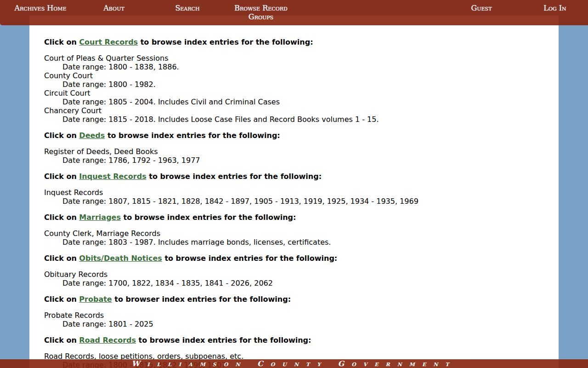Click 'County Clerk, Marriage Records' text
The image size is (588, 368).
(102, 233)
